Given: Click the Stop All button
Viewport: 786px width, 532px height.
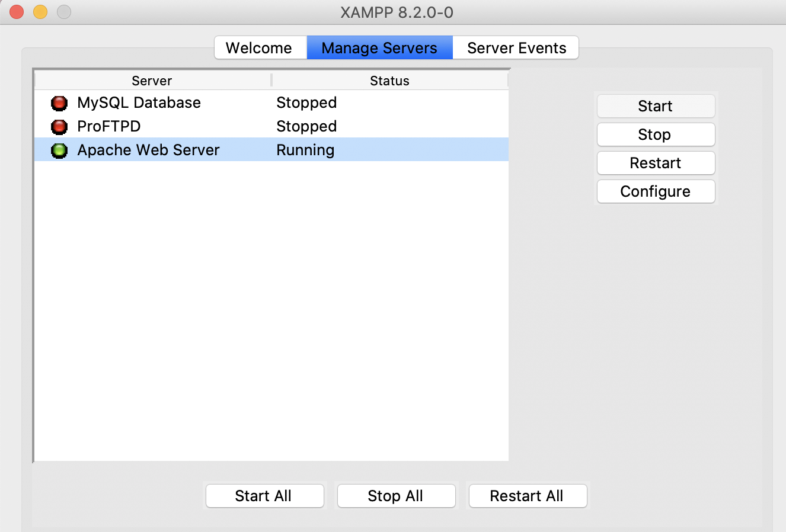Looking at the screenshot, I should point(396,496).
